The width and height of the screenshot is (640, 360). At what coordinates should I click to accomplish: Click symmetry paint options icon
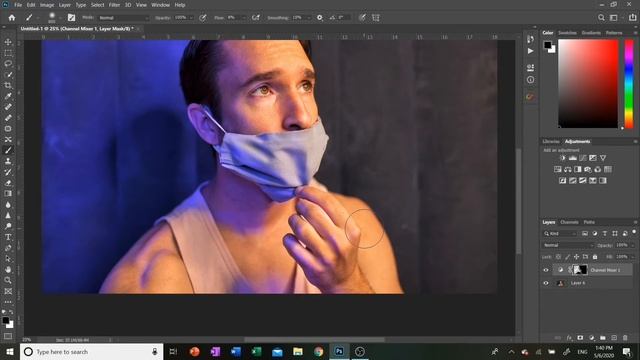tap(376, 18)
